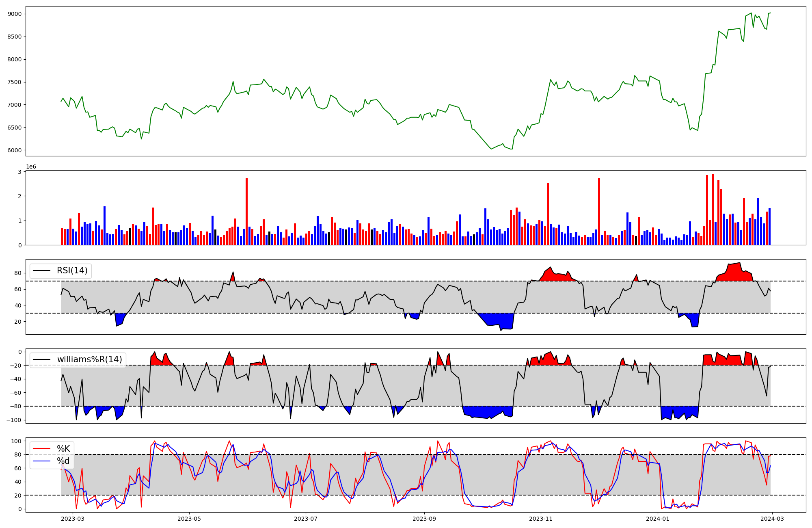Click the -100 tick on the Williams %R axis
This screenshot has height=528, width=812.
pos(14,420)
